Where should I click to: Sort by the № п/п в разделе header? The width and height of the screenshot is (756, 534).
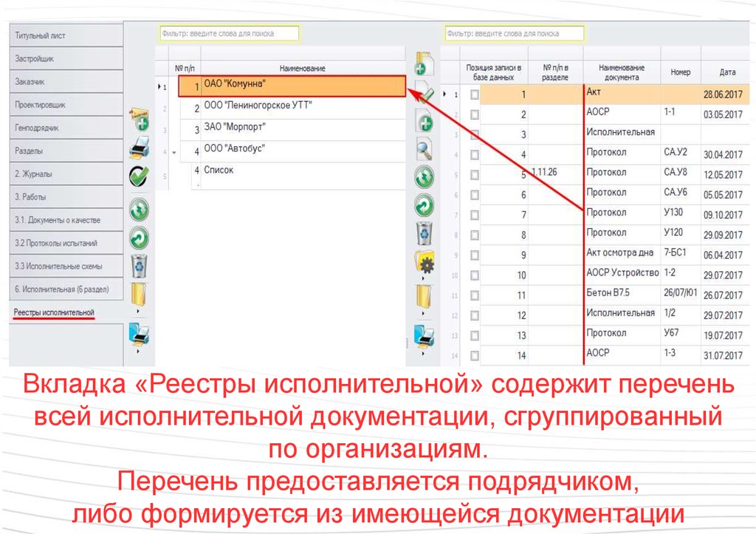(x=555, y=72)
